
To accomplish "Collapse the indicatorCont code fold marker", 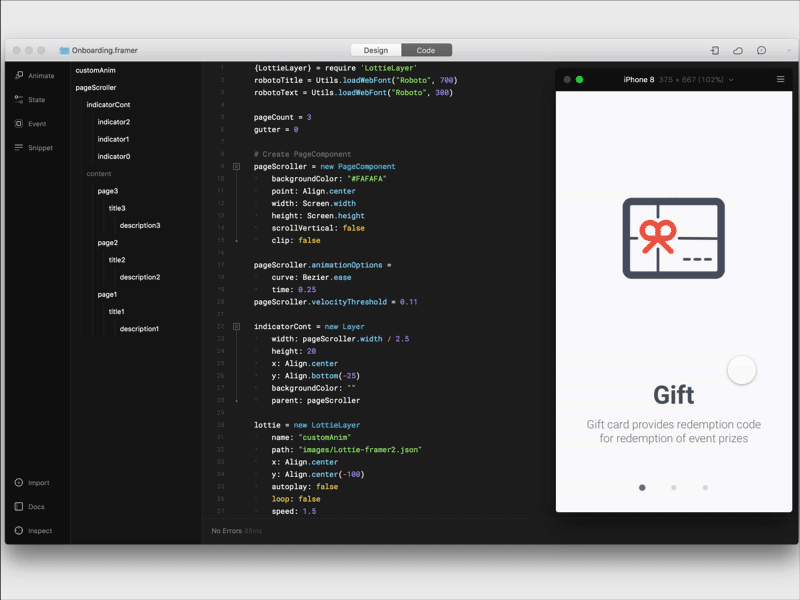I will [236, 327].
